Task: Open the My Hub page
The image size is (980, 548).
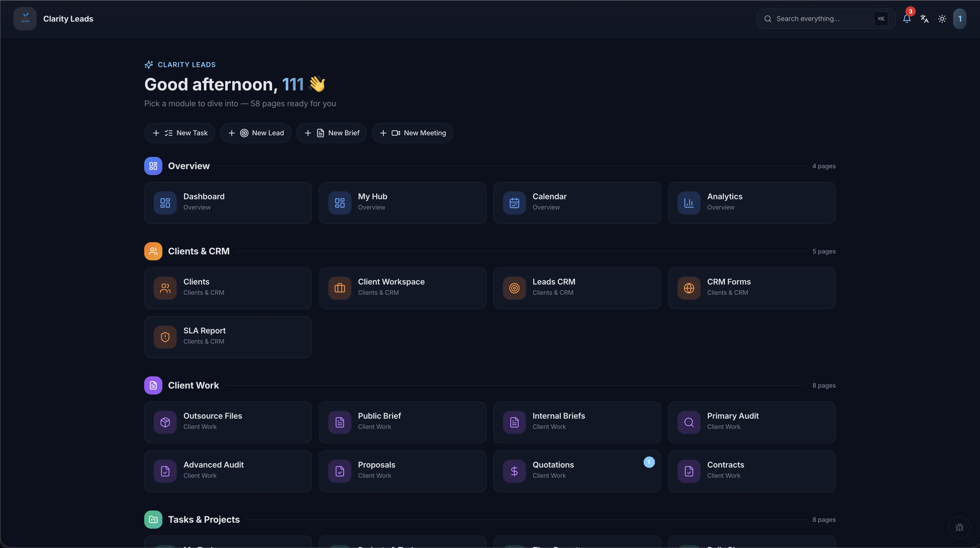Action: point(402,203)
